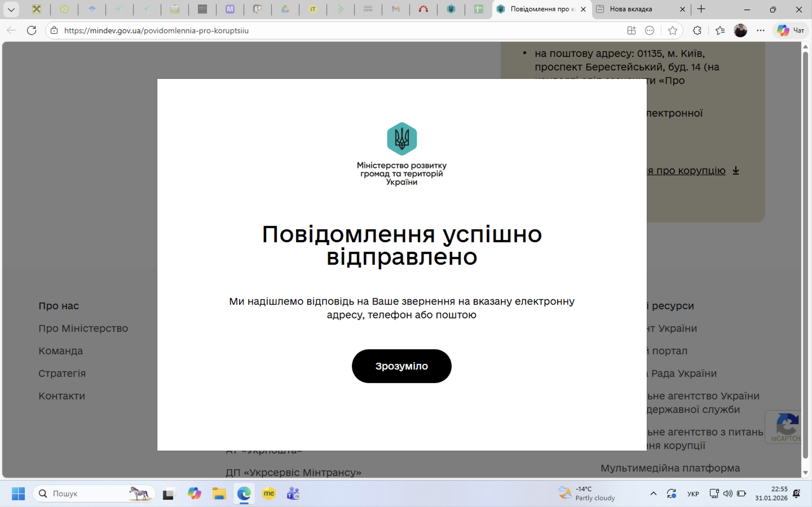Viewport: 812px width, 507px height.
Task: Show hidden system tray icons
Action: [653, 493]
